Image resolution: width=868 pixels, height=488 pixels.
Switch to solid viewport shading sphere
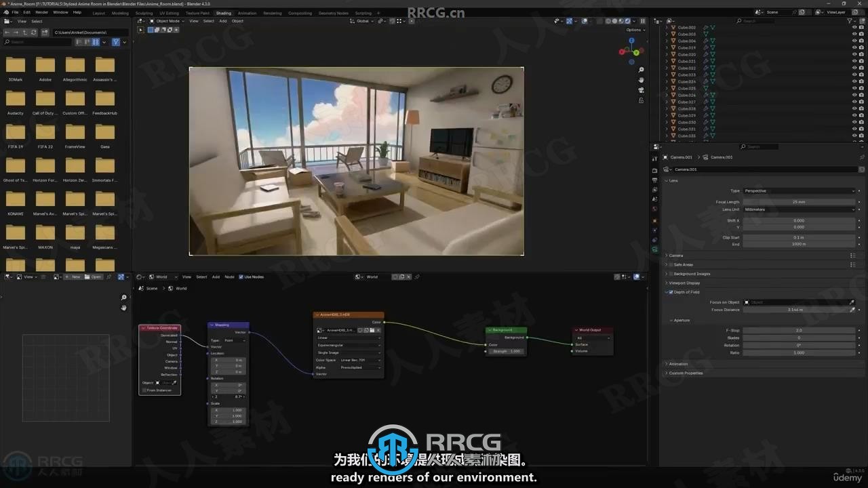point(614,21)
